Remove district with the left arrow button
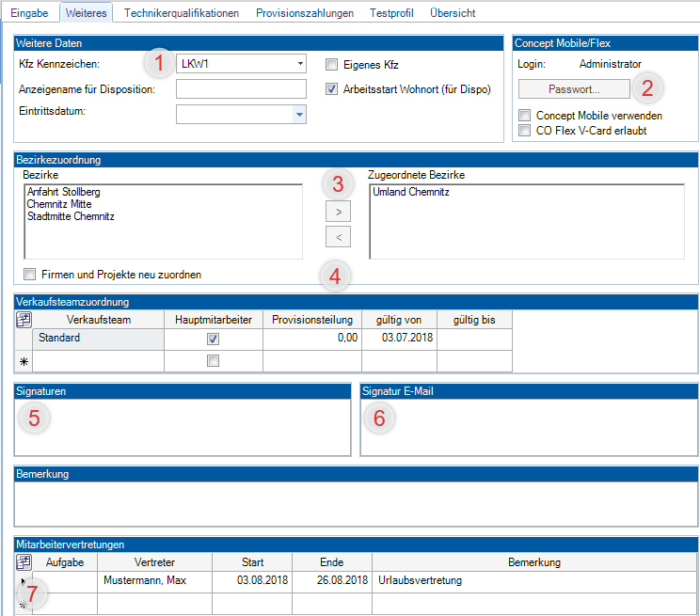Screen dimensions: 700x616 [x=339, y=236]
